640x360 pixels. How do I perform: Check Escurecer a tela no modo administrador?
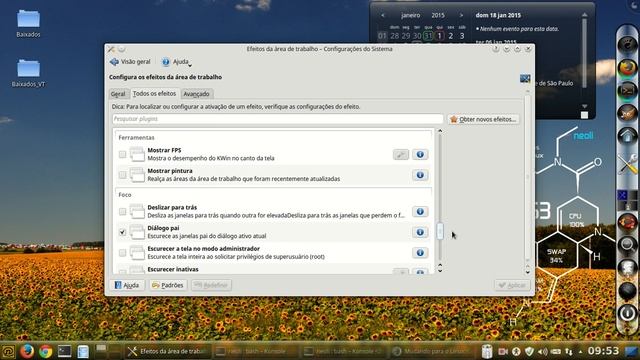(x=122, y=253)
